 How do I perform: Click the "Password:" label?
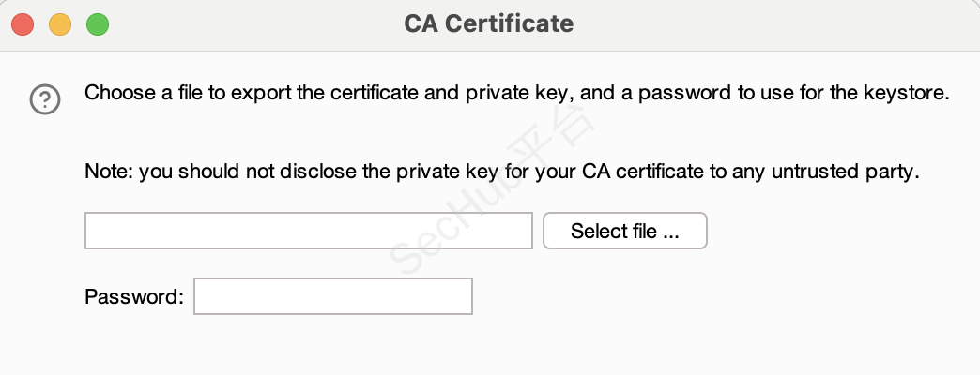pos(134,297)
